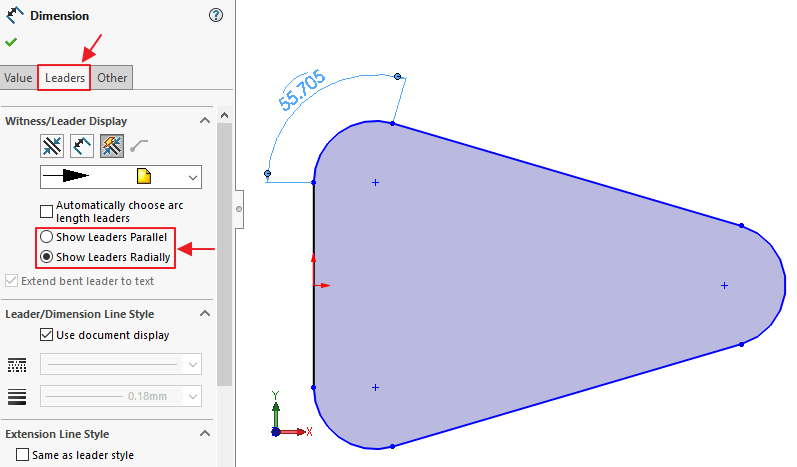Select the Outside arrows icon

coord(52,146)
